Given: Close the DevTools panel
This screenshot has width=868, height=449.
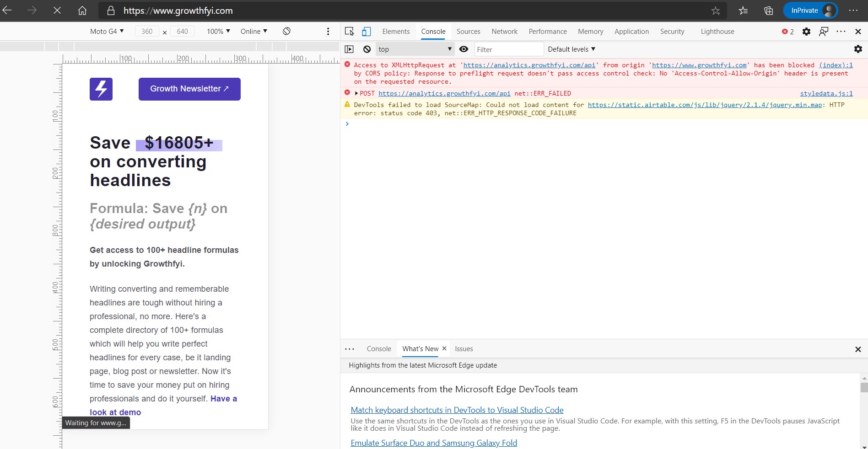Looking at the screenshot, I should click(858, 32).
